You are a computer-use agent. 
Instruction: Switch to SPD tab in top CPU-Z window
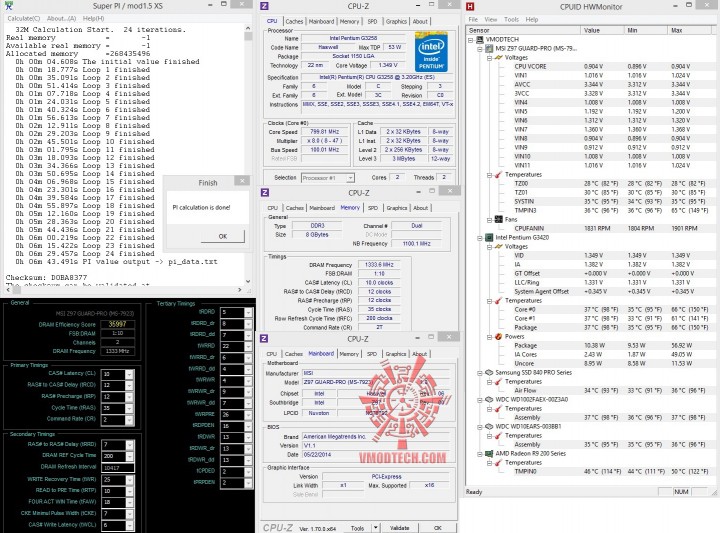pyautogui.click(x=372, y=22)
